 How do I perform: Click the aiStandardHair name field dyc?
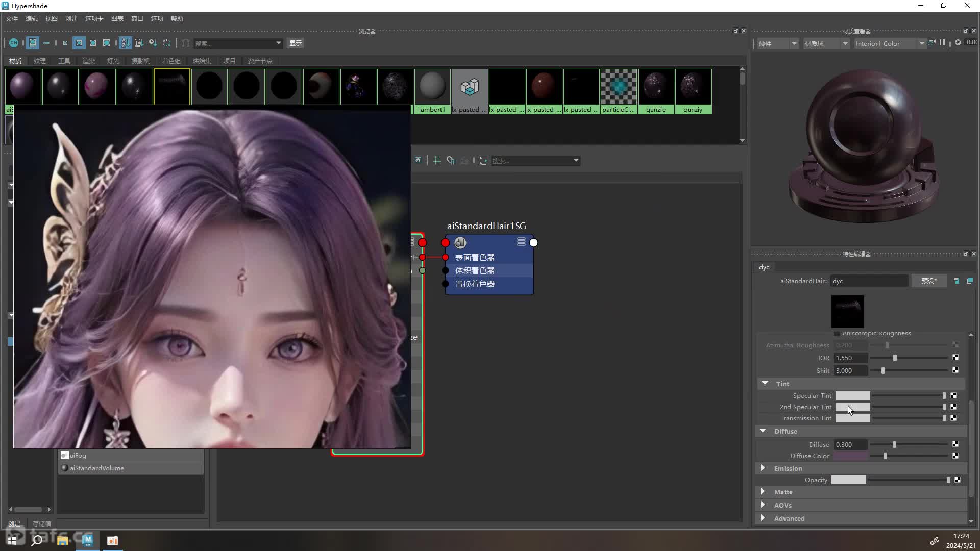tap(869, 281)
